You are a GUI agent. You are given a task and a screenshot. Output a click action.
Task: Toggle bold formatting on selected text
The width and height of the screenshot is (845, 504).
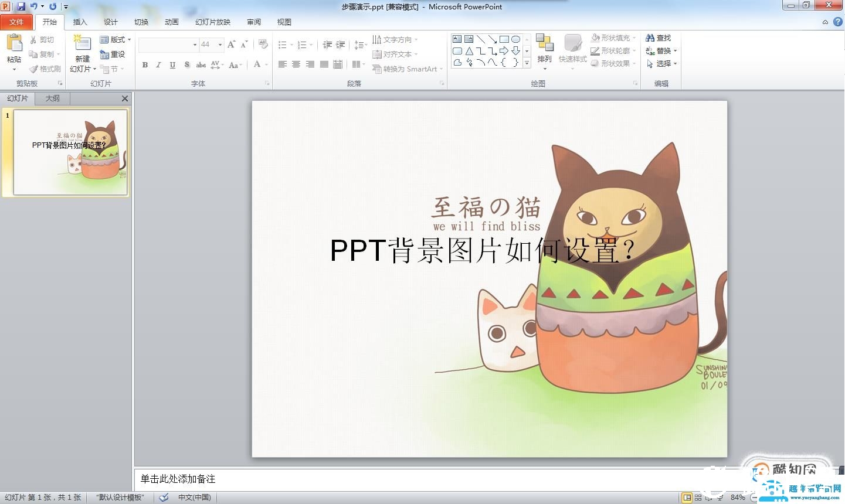[145, 65]
